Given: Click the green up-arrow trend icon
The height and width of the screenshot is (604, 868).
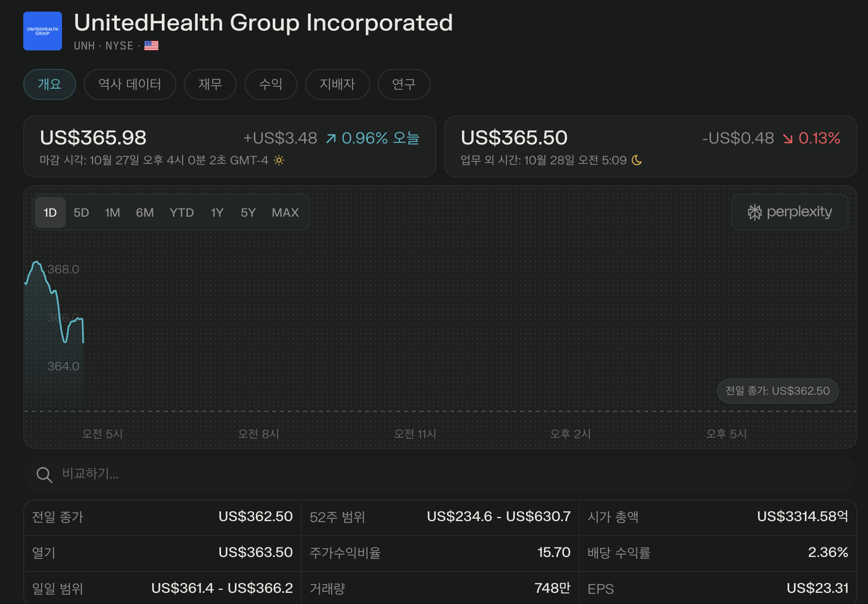Looking at the screenshot, I should point(331,139).
